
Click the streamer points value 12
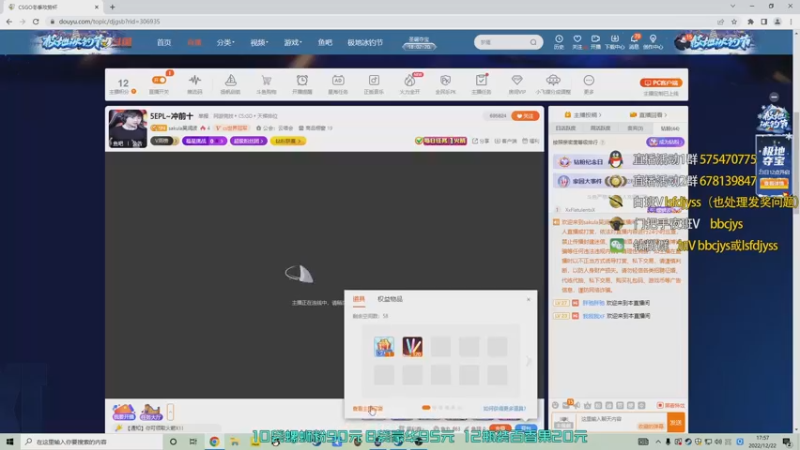tap(123, 83)
